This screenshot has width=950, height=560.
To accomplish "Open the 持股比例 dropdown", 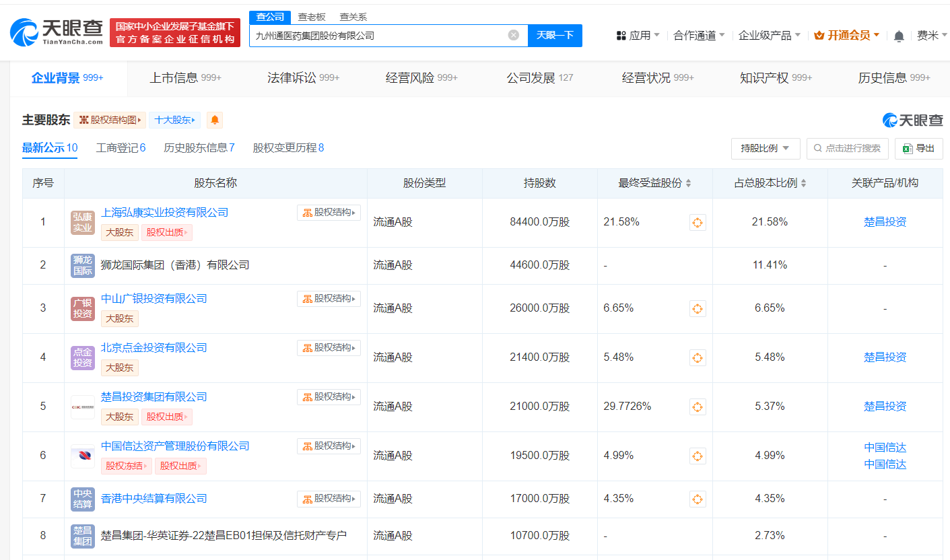I will [766, 148].
